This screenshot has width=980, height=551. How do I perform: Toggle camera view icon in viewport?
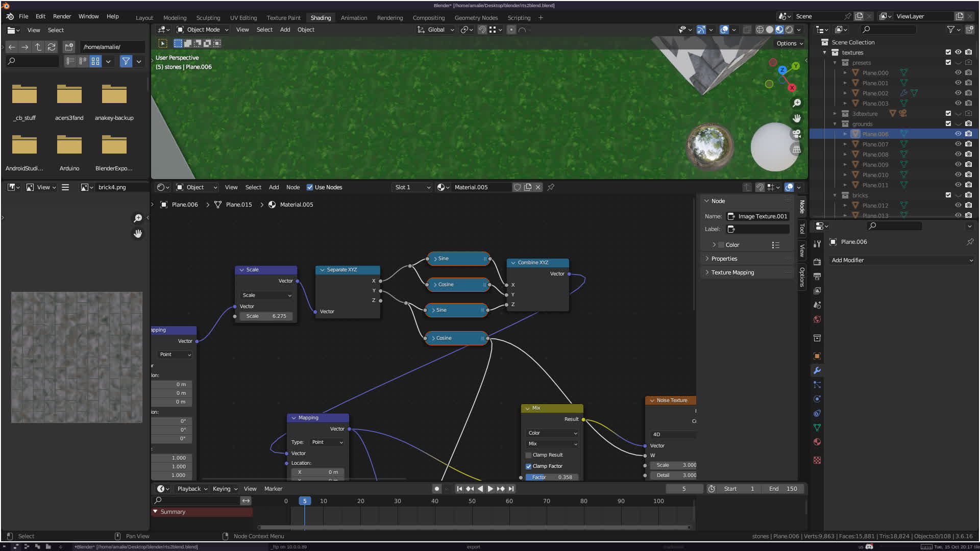coord(797,134)
